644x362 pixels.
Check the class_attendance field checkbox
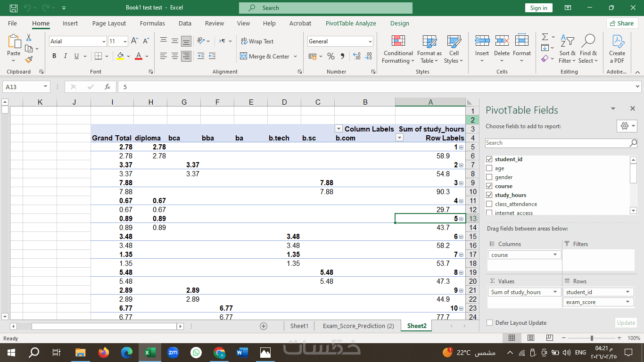[x=489, y=204]
